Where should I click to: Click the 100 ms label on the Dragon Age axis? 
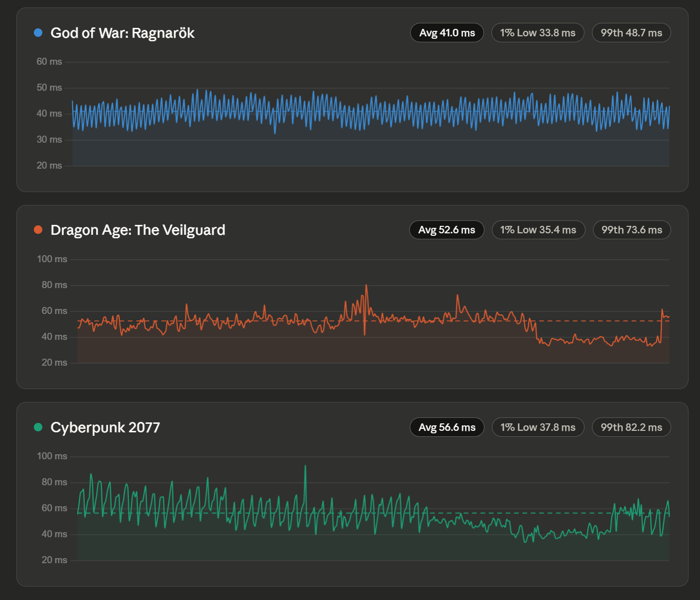tap(52, 259)
